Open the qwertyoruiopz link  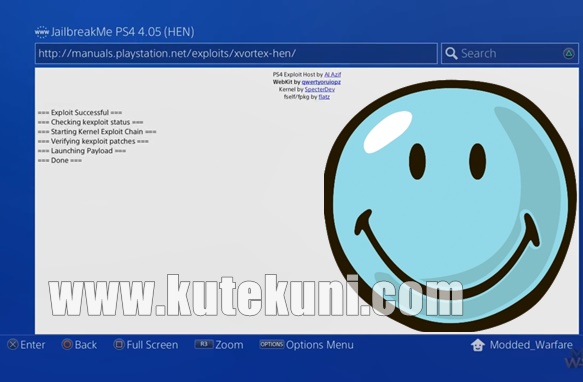point(321,82)
